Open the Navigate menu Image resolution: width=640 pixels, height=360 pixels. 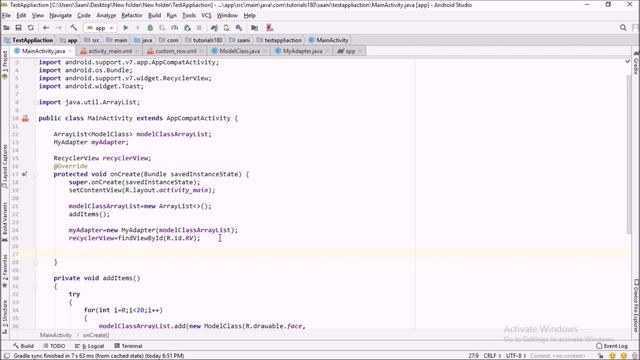[60, 15]
